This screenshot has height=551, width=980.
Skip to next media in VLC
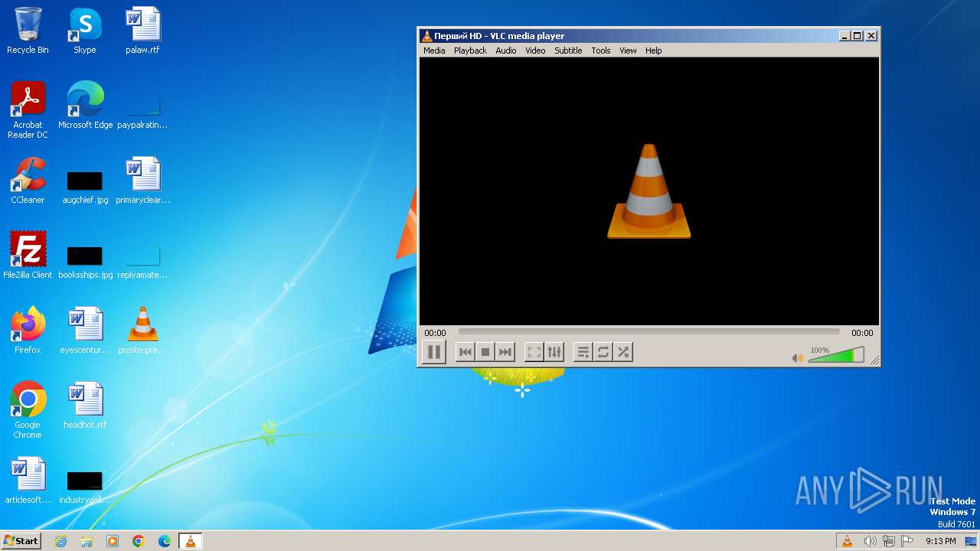pos(505,352)
